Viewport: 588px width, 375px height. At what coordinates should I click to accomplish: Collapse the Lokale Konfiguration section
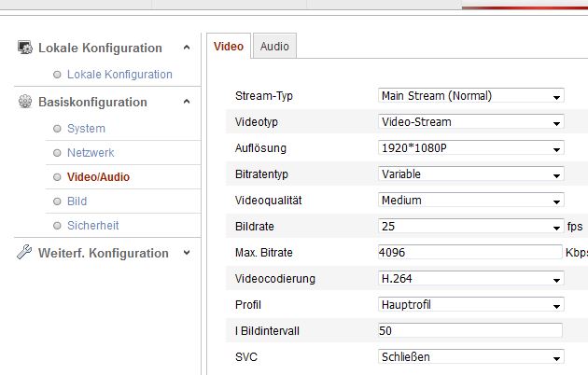coord(187,48)
